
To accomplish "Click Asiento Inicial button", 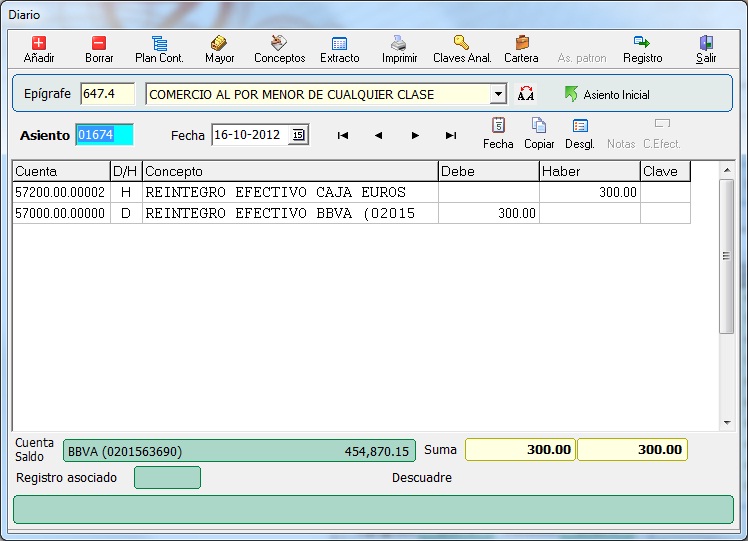I will (x=607, y=94).
